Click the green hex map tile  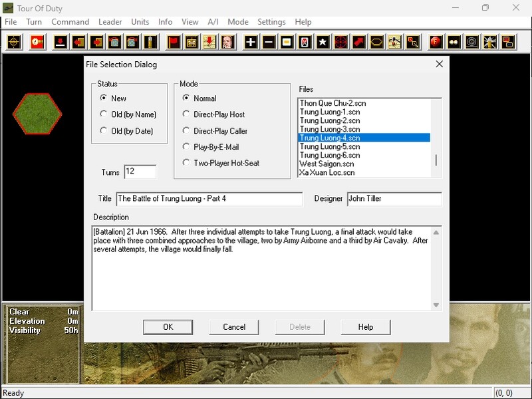click(37, 114)
